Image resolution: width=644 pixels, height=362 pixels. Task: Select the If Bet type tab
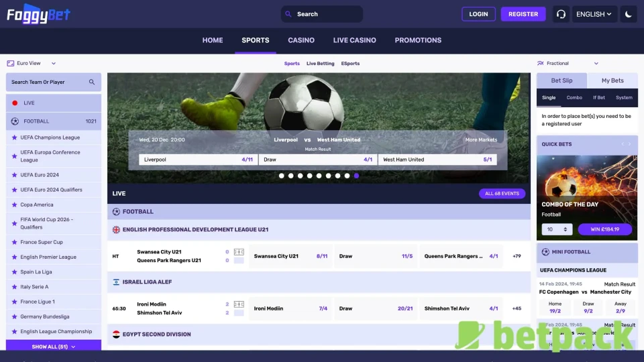[x=599, y=98]
